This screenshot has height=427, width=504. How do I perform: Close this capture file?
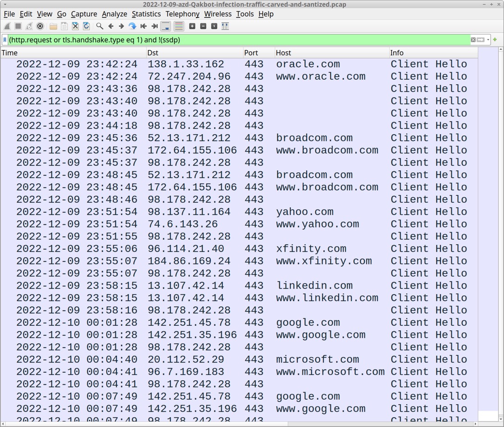pos(75,26)
